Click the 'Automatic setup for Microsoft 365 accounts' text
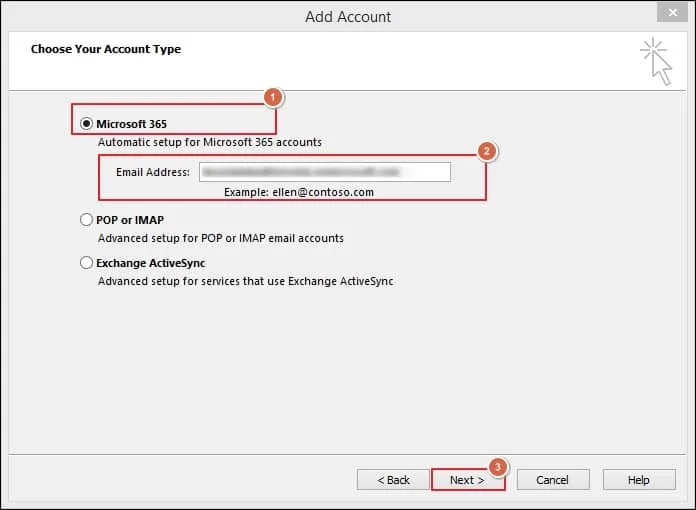The width and height of the screenshot is (696, 510). pos(210,142)
